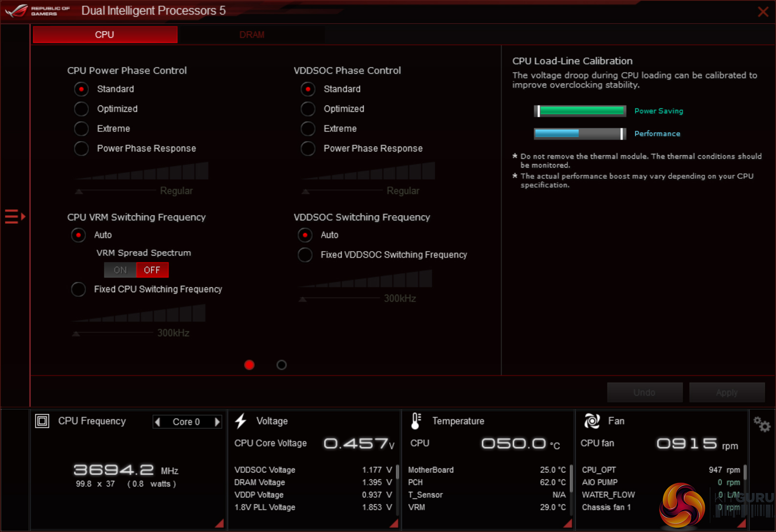Select Power Phase Response for VDDSOC
The image size is (776, 532).
[x=308, y=148]
